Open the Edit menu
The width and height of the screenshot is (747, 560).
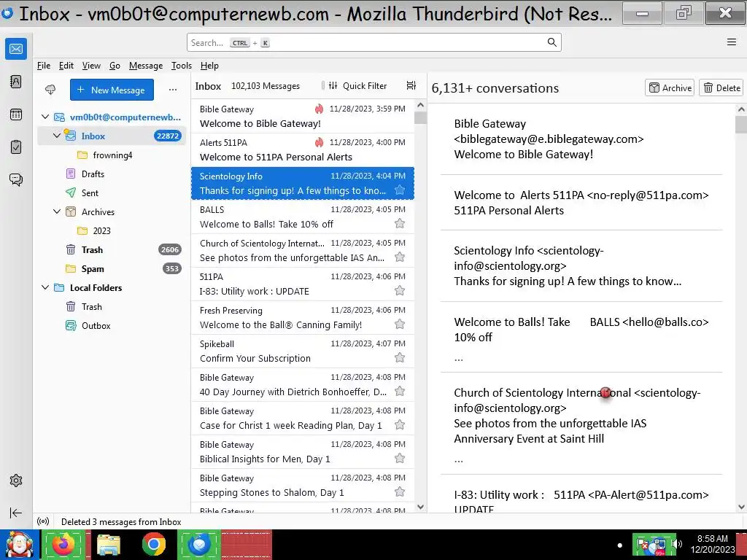click(x=66, y=66)
